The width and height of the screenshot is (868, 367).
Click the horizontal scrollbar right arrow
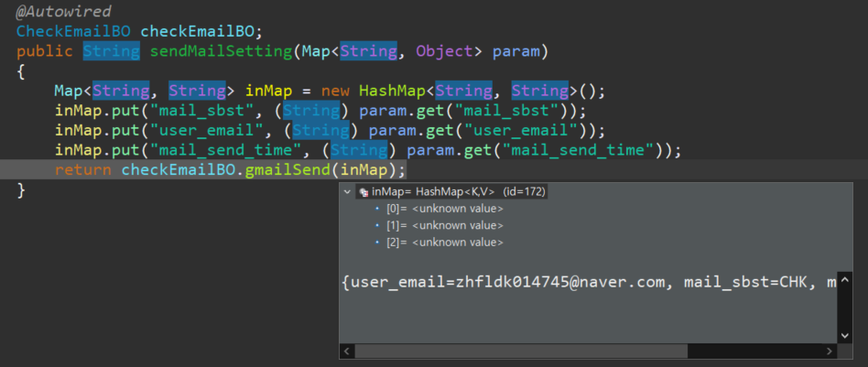coord(830,351)
